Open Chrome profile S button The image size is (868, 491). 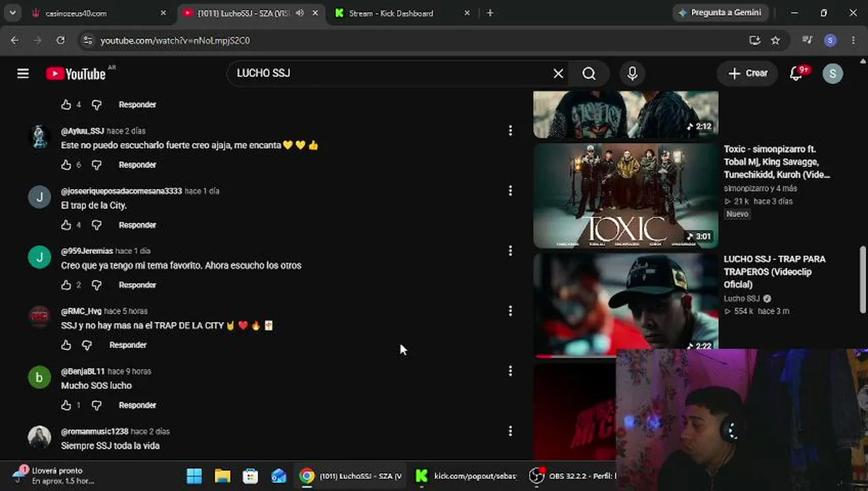click(830, 40)
